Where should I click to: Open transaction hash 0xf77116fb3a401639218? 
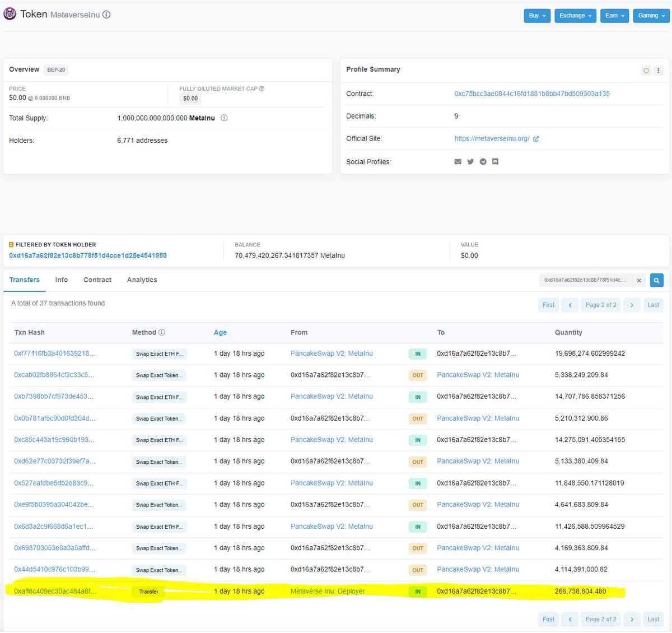click(55, 353)
